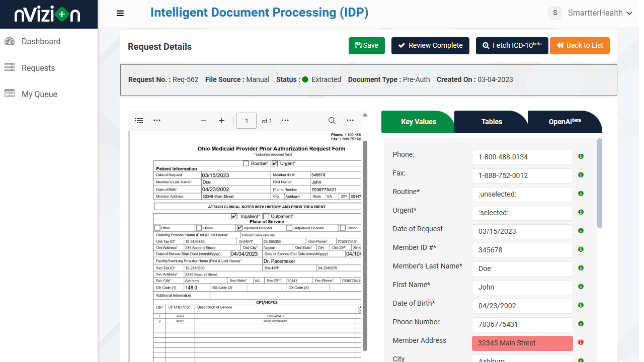The width and height of the screenshot is (644, 362).
Task: Zoom out the document with minus icon
Action: point(204,121)
